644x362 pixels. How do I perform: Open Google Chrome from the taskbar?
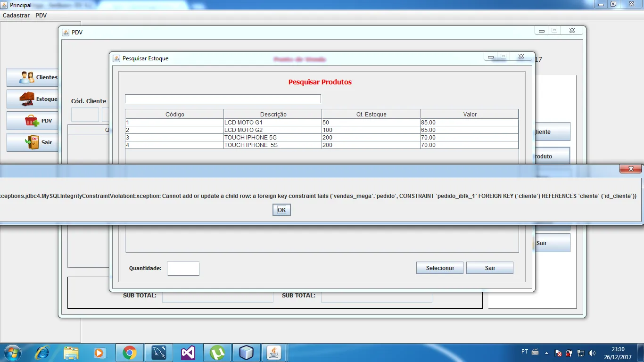129,353
